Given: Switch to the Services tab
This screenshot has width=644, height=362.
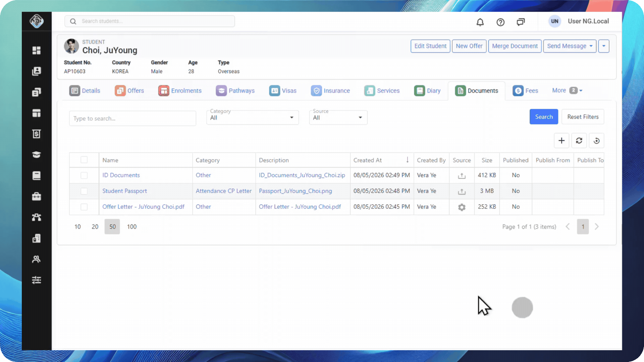Looking at the screenshot, I should [382, 90].
